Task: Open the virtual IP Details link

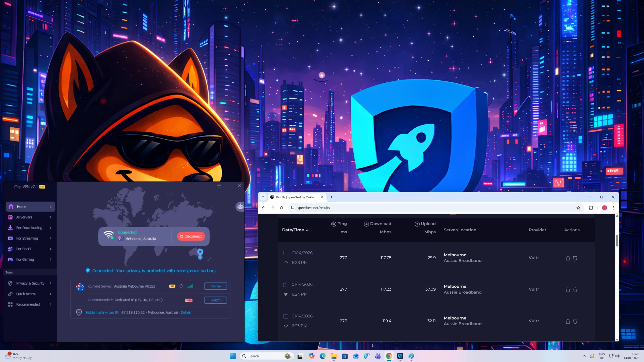Action: 186,312
